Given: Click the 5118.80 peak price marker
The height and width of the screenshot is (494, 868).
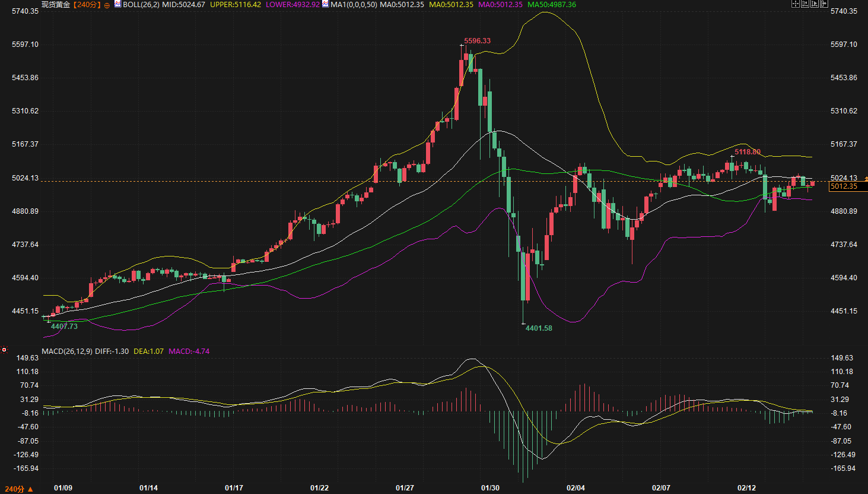Looking at the screenshot, I should click(x=748, y=152).
